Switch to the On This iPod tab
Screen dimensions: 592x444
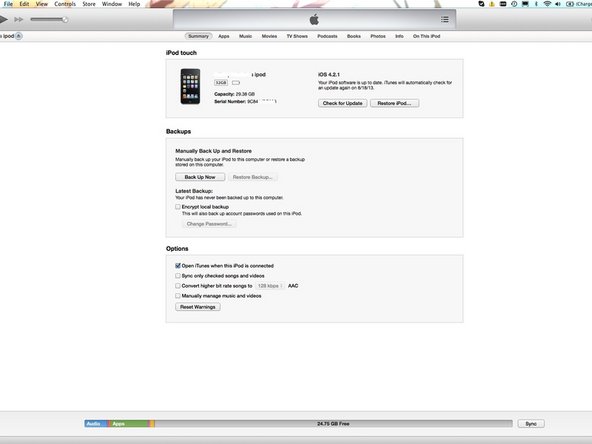[x=426, y=36]
